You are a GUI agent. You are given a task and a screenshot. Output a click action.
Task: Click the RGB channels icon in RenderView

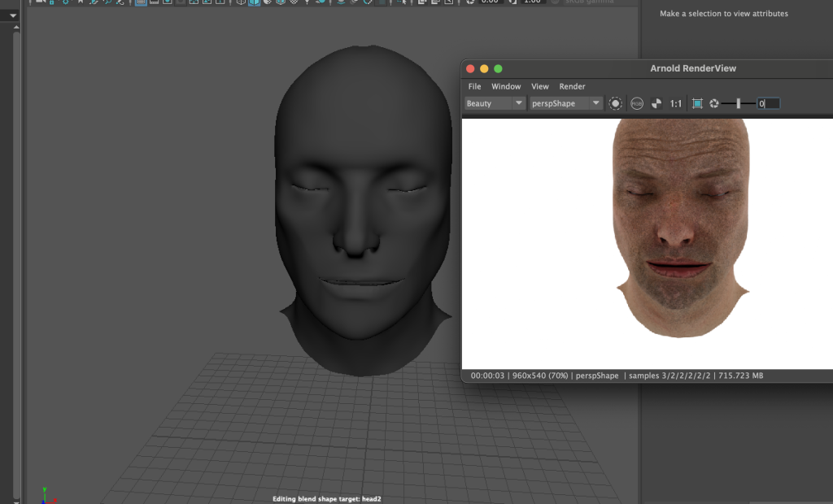coord(637,103)
